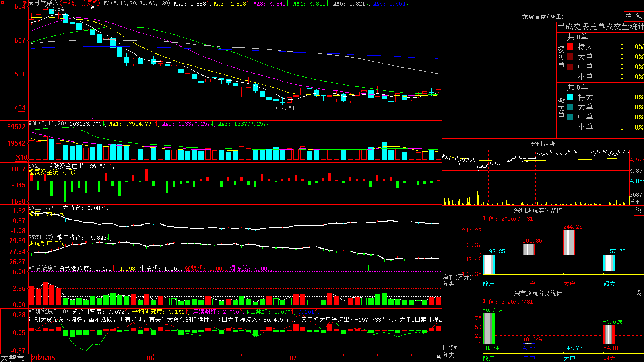Click the 散户 bar showing -193.35
Screen dimensions: 644x362
489,264
